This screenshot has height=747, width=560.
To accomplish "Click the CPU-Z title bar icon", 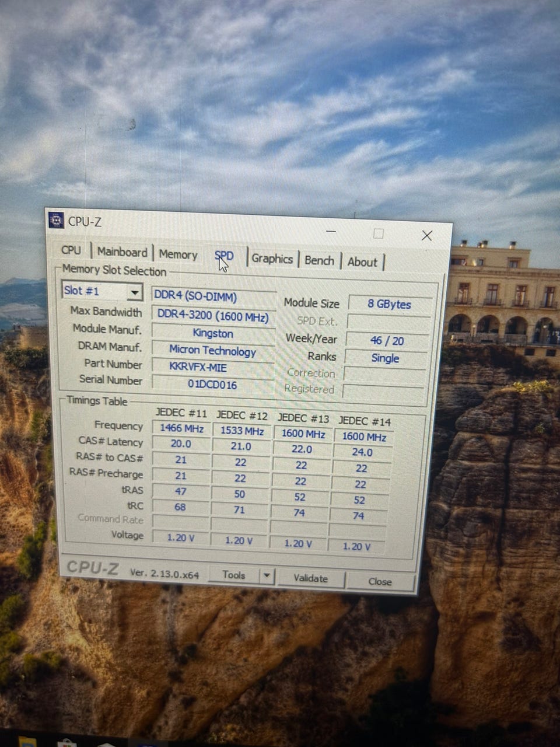I will (x=56, y=220).
